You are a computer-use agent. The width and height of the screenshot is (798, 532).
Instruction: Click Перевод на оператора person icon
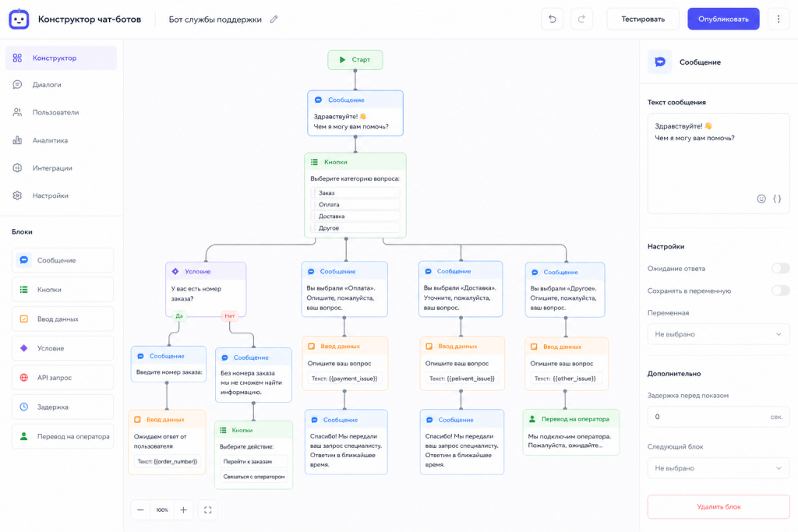(x=24, y=436)
